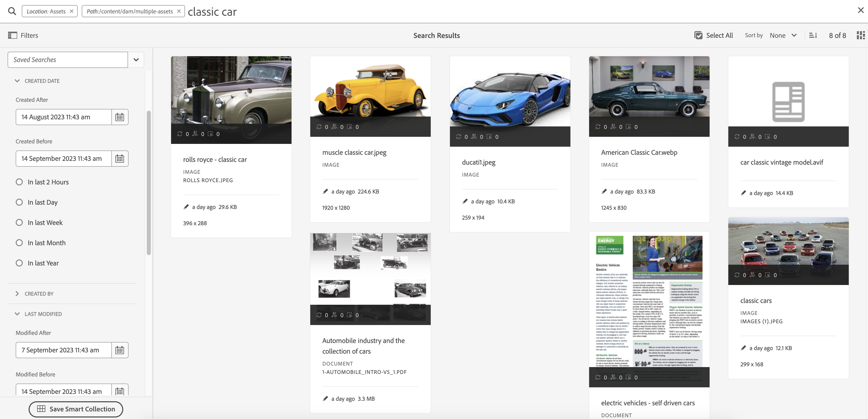
Task: Click the 'American Classic Car.webp' title
Action: click(x=639, y=152)
